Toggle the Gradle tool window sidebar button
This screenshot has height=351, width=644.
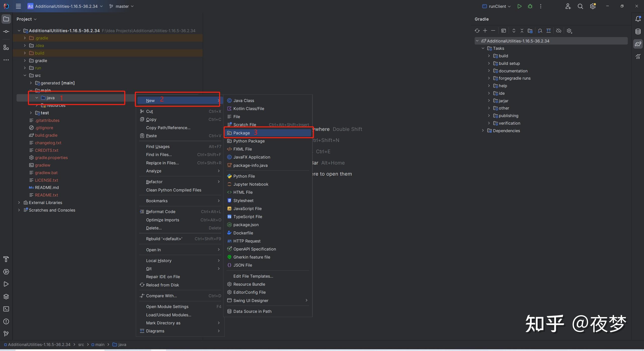coord(638,44)
